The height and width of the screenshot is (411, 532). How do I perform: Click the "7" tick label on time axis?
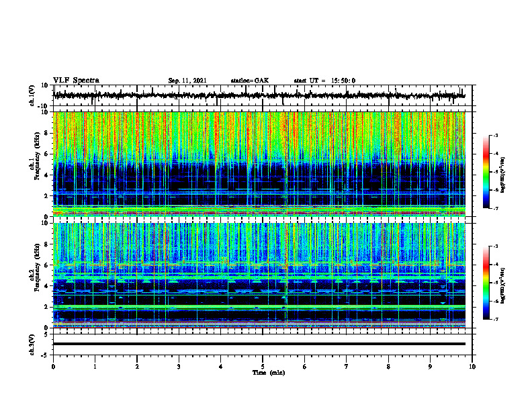[x=347, y=367]
